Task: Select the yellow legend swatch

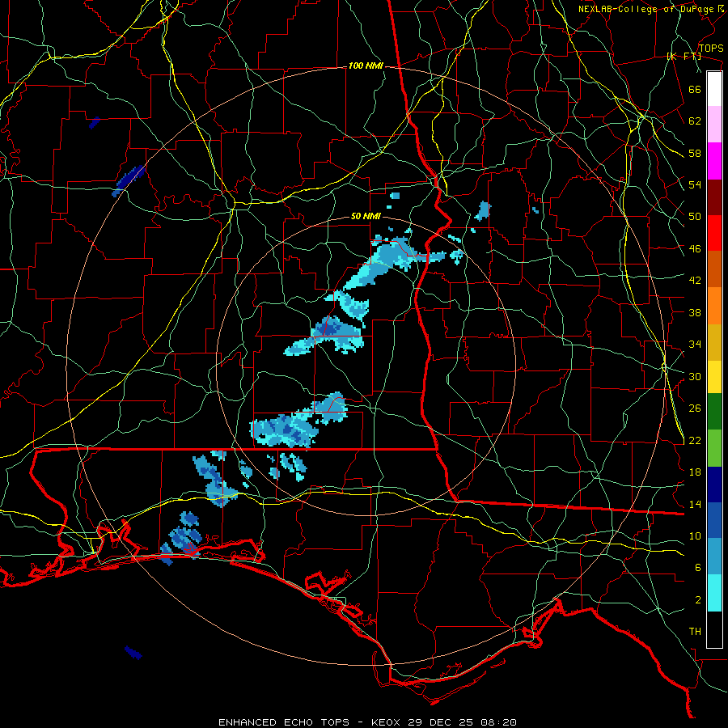Action: 714,376
